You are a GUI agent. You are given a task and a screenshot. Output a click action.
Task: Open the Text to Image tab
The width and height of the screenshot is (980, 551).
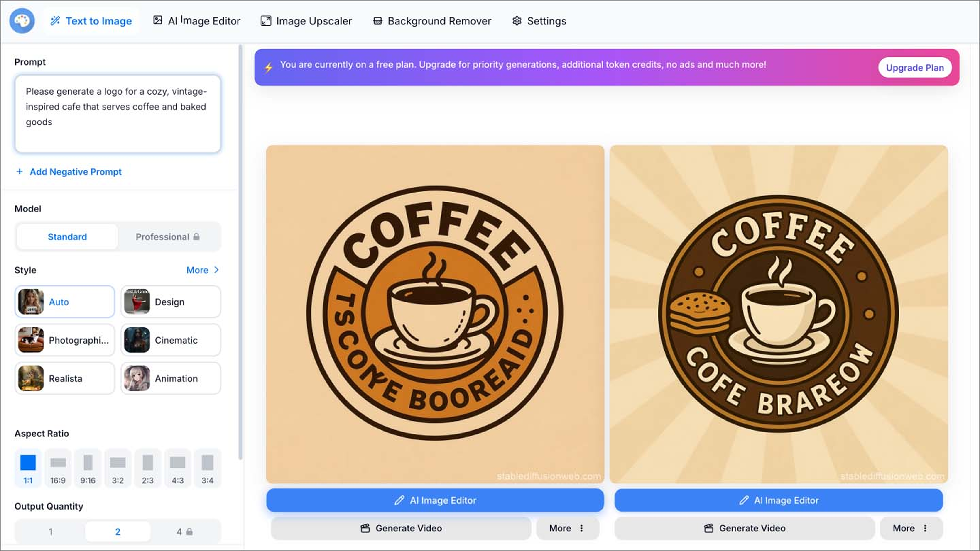click(91, 21)
